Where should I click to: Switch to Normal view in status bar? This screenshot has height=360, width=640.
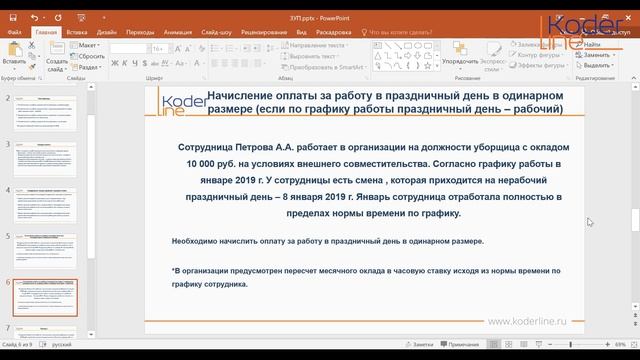493,344
